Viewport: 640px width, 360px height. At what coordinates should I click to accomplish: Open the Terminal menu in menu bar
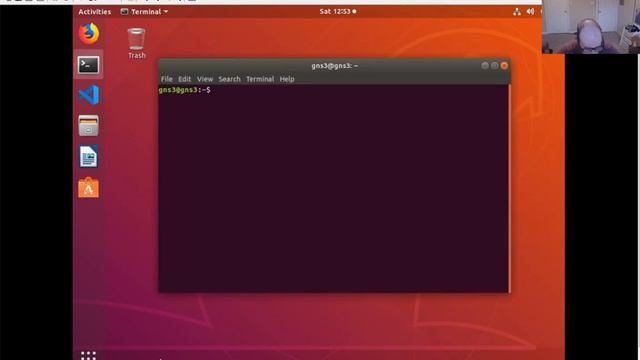(260, 79)
